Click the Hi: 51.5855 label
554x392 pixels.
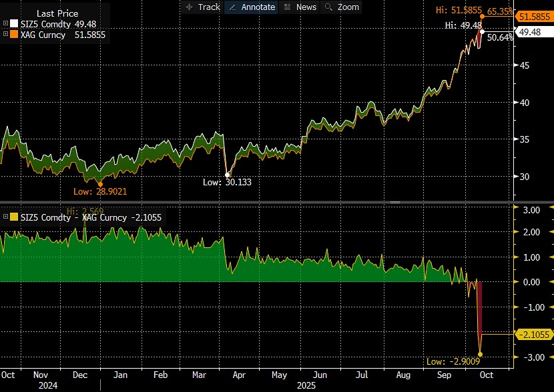click(459, 10)
